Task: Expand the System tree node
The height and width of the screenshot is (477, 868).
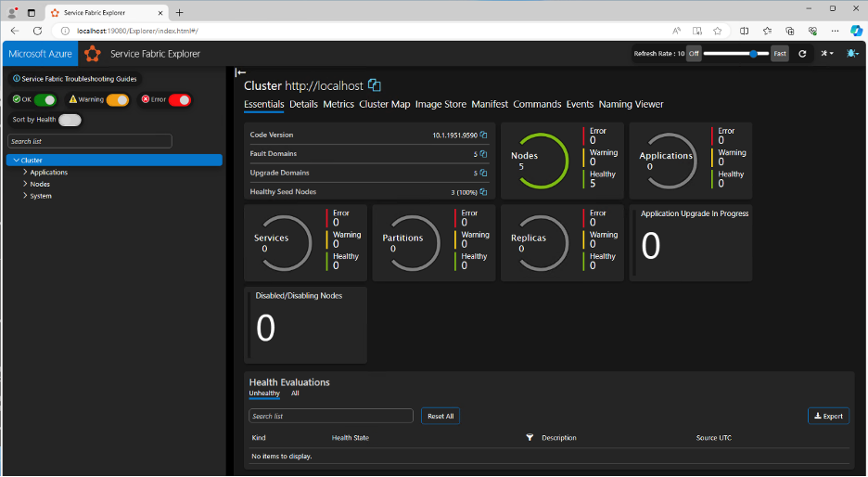Action: tap(25, 196)
